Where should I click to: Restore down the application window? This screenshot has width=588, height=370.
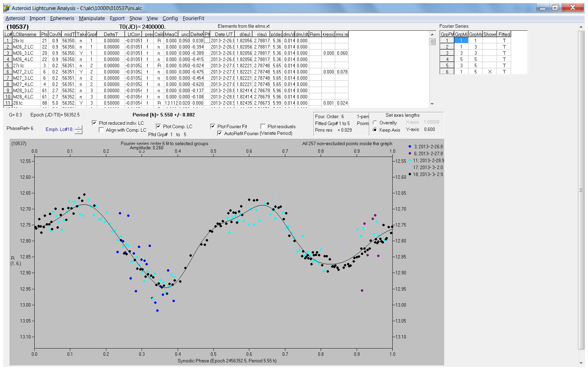555,8
